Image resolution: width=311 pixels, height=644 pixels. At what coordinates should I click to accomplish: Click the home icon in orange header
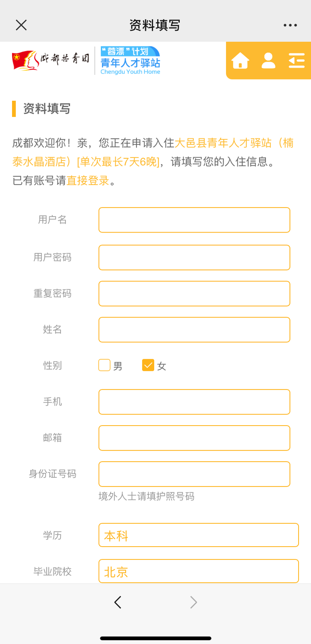coord(240,61)
